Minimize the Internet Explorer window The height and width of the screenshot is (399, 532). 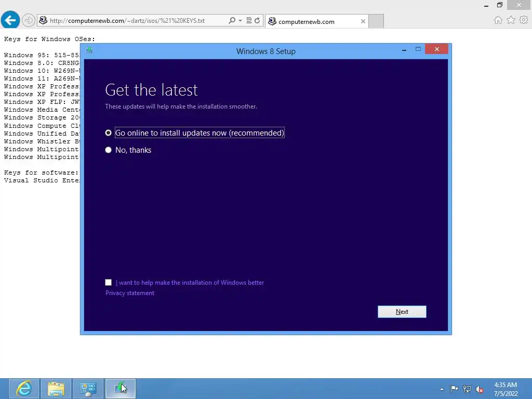click(486, 5)
